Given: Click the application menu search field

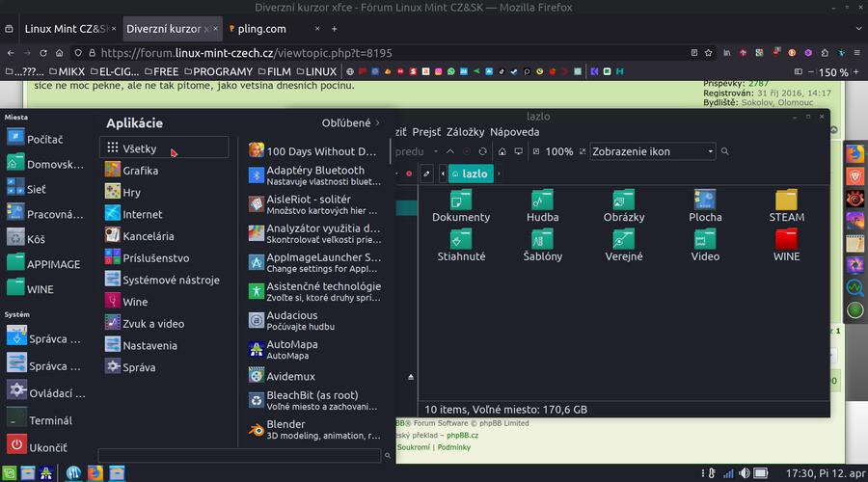Looking at the screenshot, I should pyautogui.click(x=241, y=455).
